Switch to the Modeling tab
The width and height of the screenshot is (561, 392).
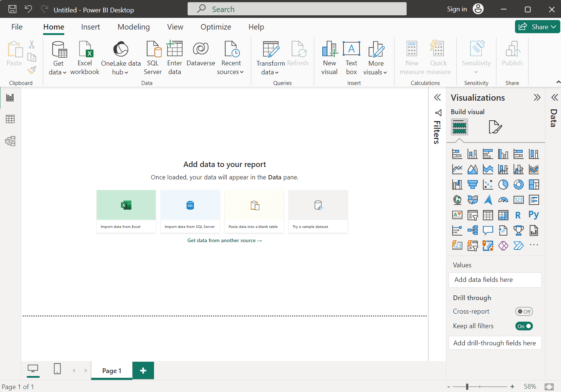click(x=134, y=27)
